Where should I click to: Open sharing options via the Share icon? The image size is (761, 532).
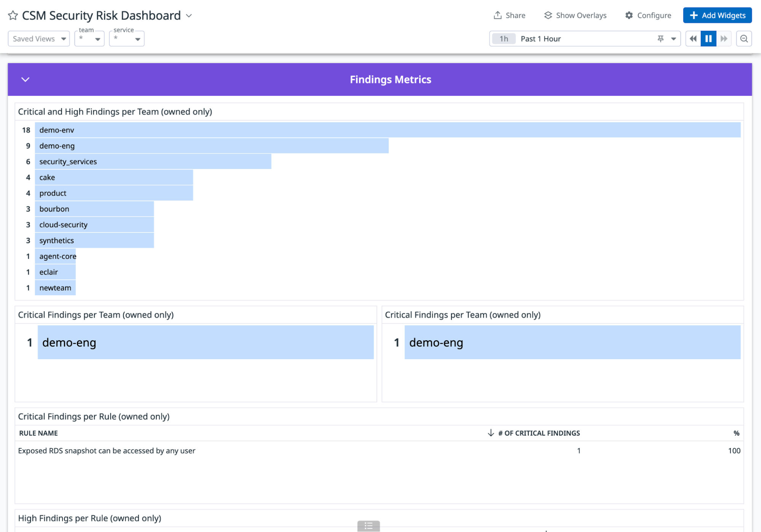509,15
